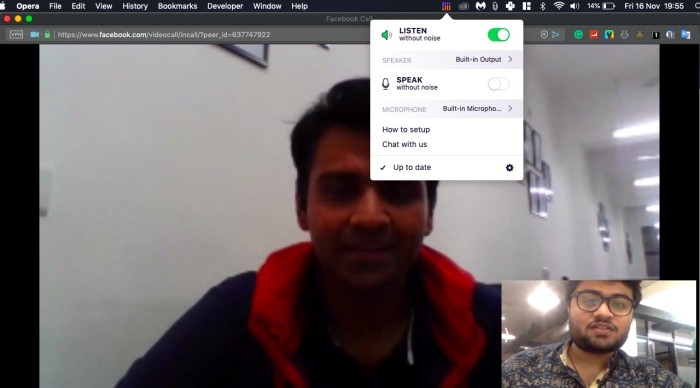Click the green Grammarly extension icon
Viewport: 700px width, 388px height.
(x=578, y=34)
